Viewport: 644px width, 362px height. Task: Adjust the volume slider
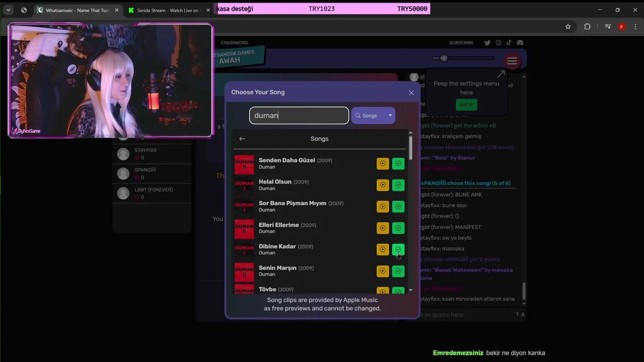tap(463, 58)
